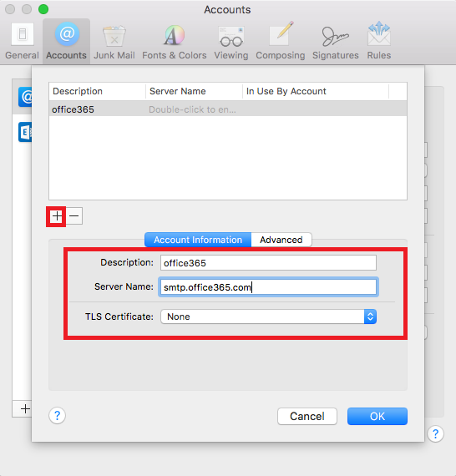This screenshot has height=476, width=456.
Task: Remove selected server with minus button
Action: pos(74,216)
